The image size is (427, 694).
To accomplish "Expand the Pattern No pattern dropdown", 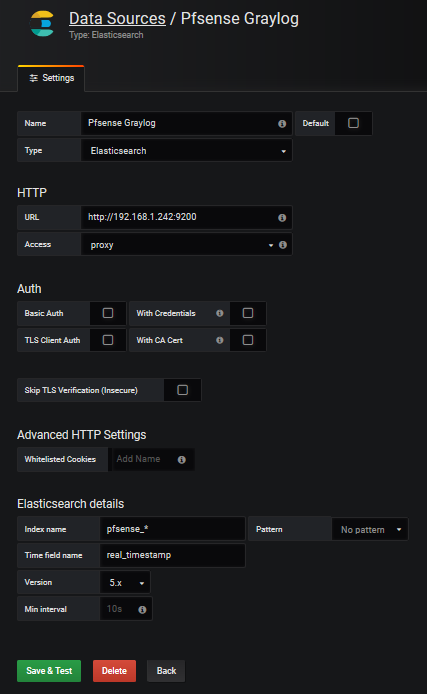I will [370, 530].
